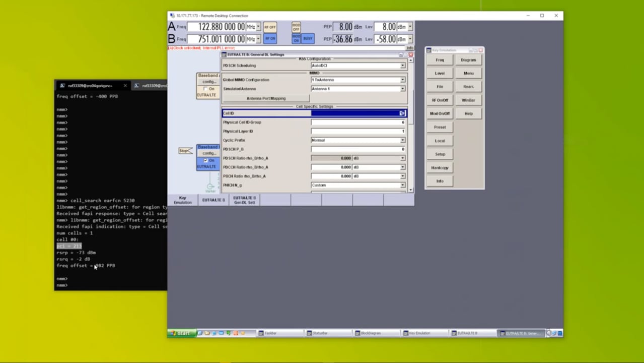
Task: Select the Key Emulation softkey tab
Action: (183, 200)
